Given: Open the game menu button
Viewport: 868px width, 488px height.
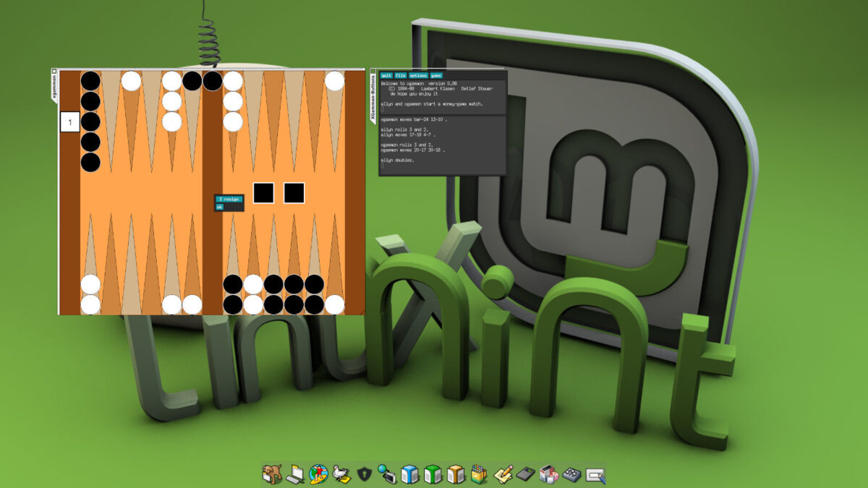Looking at the screenshot, I should click(x=436, y=75).
